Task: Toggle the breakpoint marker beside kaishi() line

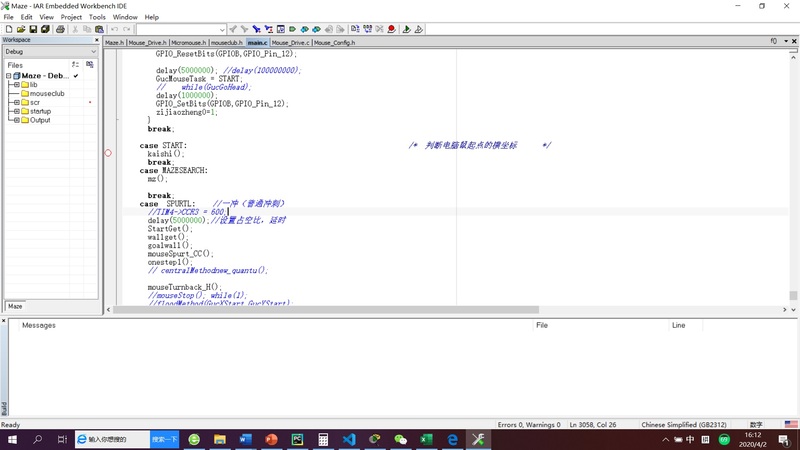Action: 108,153
